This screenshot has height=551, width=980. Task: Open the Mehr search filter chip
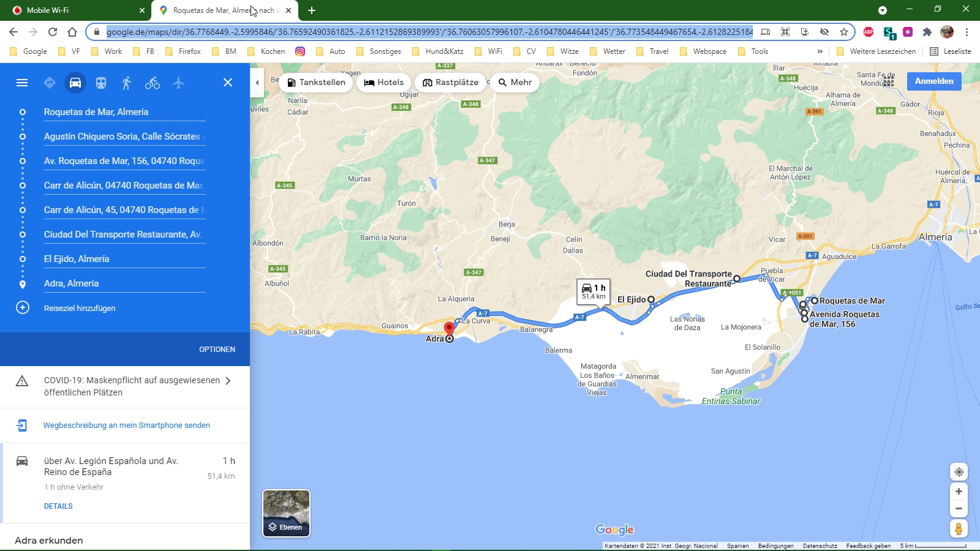point(514,83)
